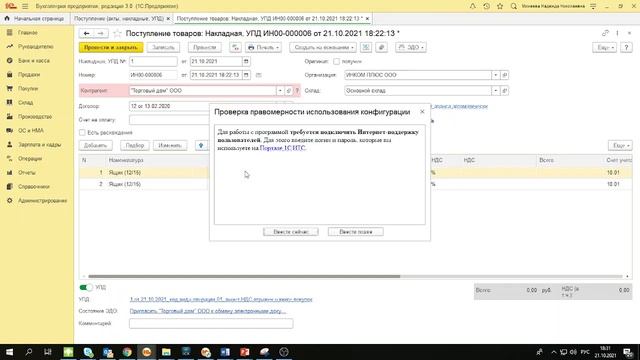Open the 1C main menu hamburger icon

(25, 6)
